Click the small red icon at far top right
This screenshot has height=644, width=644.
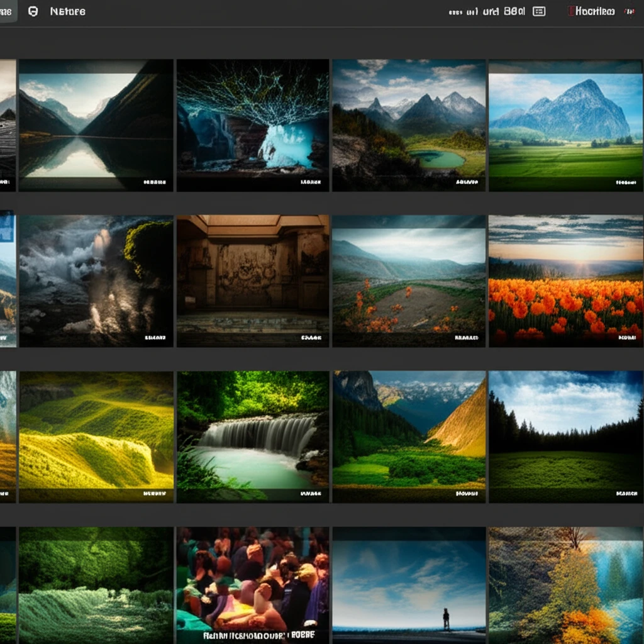pyautogui.click(x=629, y=11)
